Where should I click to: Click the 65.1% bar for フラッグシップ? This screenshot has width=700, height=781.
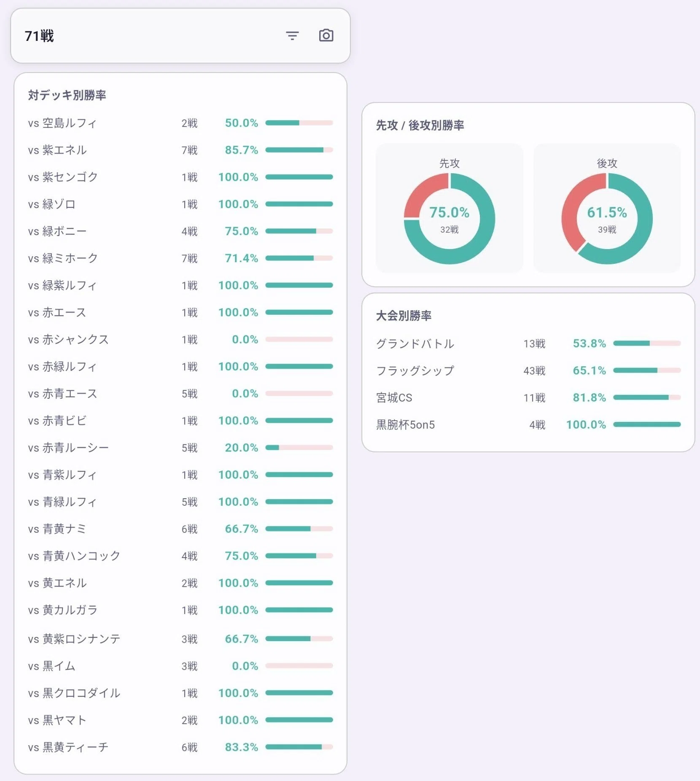pos(647,370)
